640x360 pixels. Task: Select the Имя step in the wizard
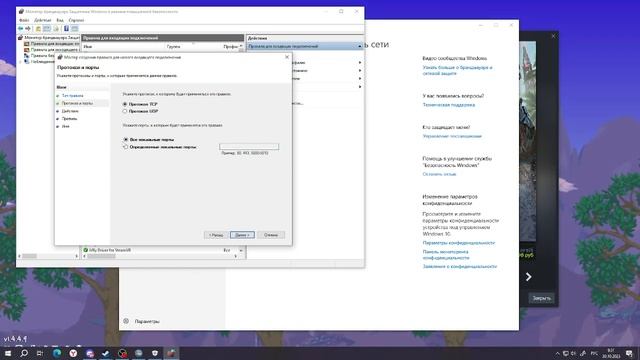[65, 127]
